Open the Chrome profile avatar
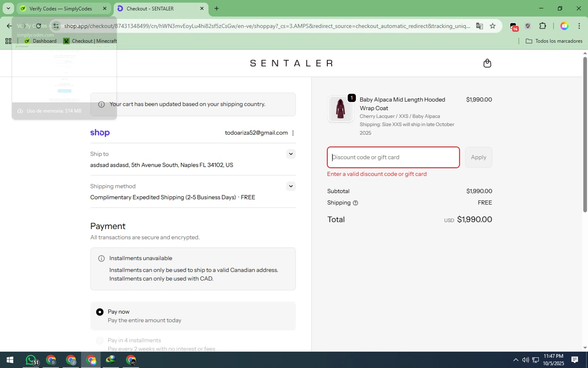 tap(564, 26)
